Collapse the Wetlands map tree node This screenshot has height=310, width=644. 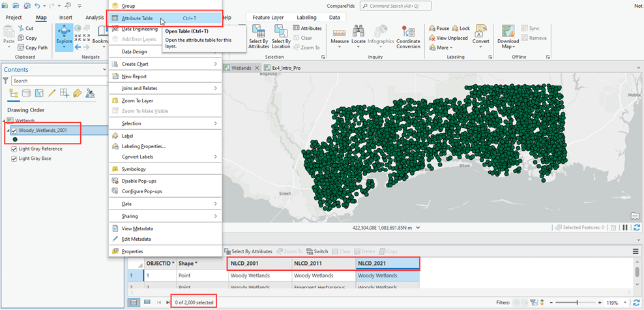(x=5, y=121)
